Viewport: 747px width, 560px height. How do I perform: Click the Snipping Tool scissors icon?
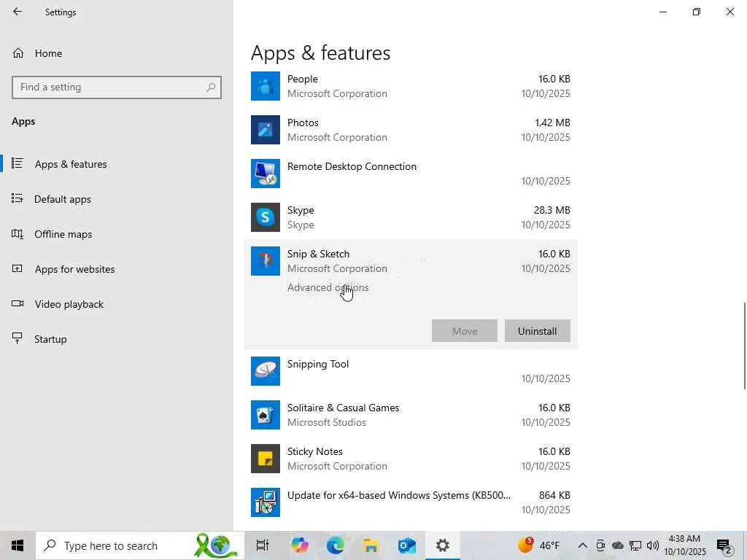click(x=266, y=371)
